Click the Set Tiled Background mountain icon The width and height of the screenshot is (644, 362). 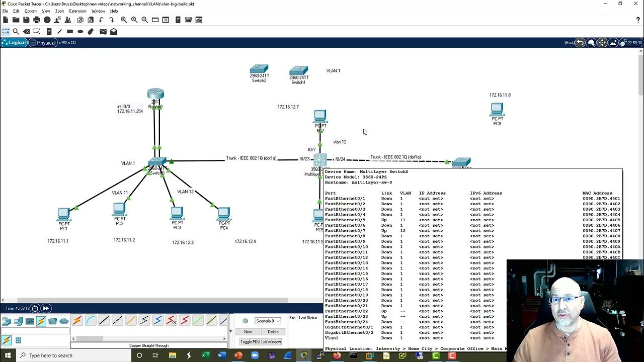click(613, 43)
